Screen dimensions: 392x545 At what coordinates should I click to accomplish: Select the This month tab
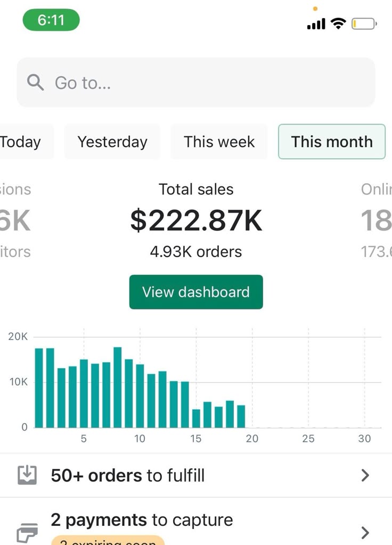(331, 142)
